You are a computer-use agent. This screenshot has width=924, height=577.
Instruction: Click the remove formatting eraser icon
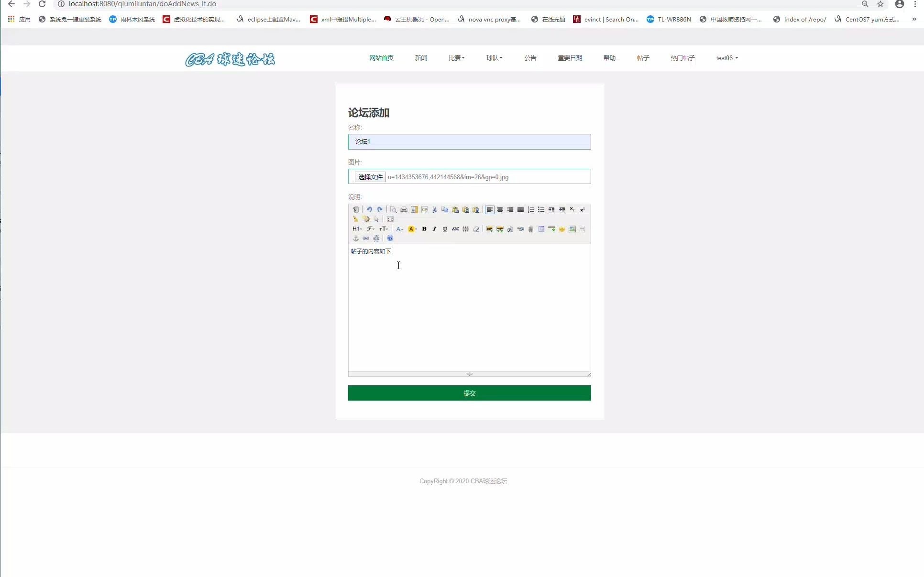point(476,229)
